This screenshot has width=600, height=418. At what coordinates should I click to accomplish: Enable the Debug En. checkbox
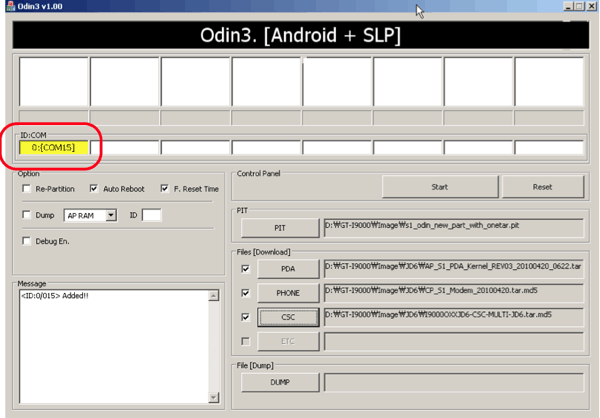(26, 240)
